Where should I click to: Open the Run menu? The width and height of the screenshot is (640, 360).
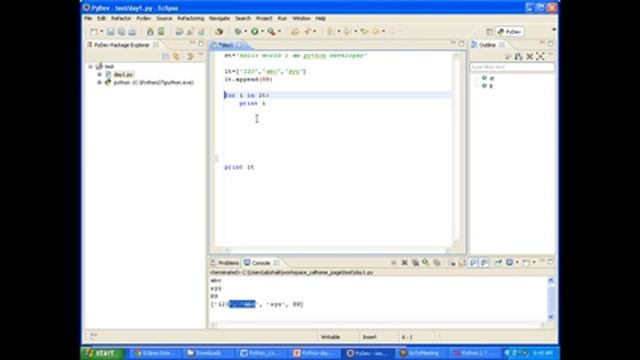tap(282, 18)
